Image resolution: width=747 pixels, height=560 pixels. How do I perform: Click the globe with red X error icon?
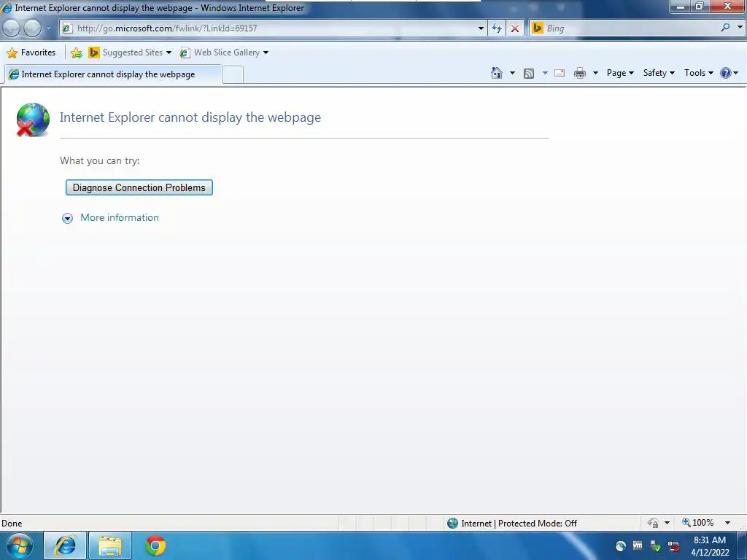tap(32, 120)
